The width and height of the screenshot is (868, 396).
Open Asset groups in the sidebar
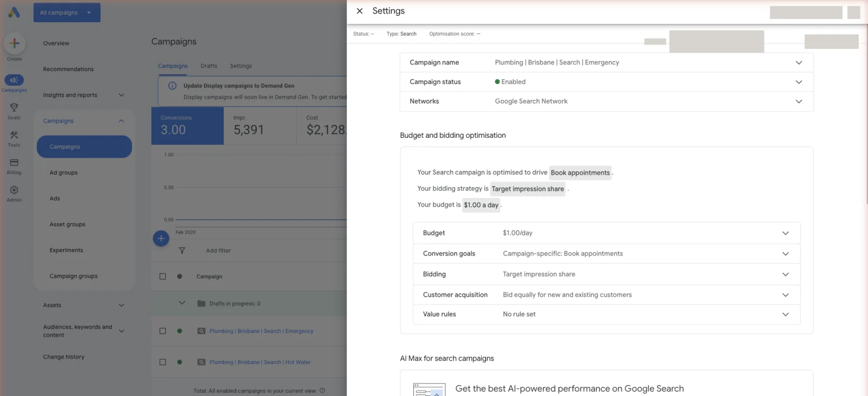pyautogui.click(x=67, y=225)
